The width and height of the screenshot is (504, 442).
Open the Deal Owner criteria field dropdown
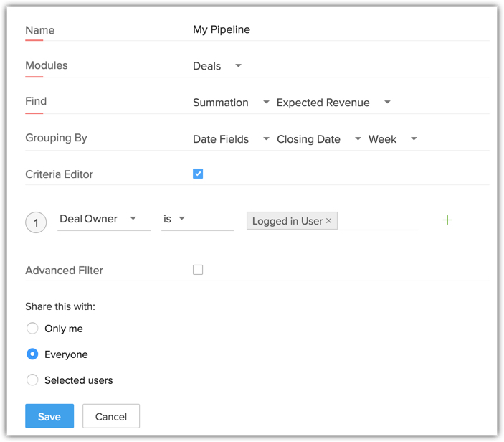(104, 220)
